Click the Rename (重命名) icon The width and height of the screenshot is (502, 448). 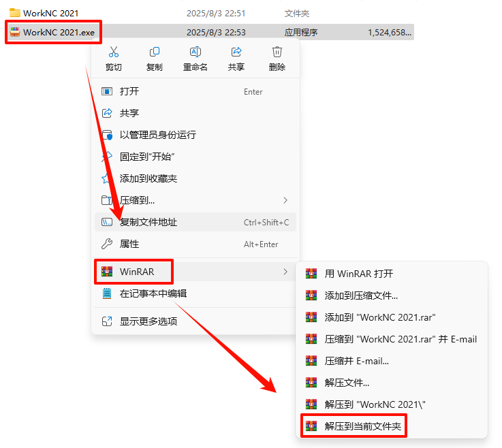pyautogui.click(x=195, y=52)
